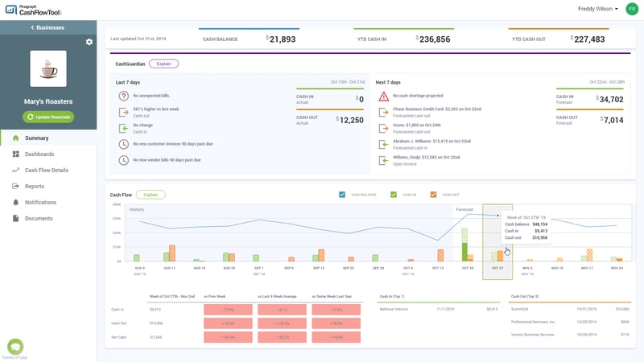Open Cash Flow Details page
The height and width of the screenshot is (362, 644).
pos(48,170)
